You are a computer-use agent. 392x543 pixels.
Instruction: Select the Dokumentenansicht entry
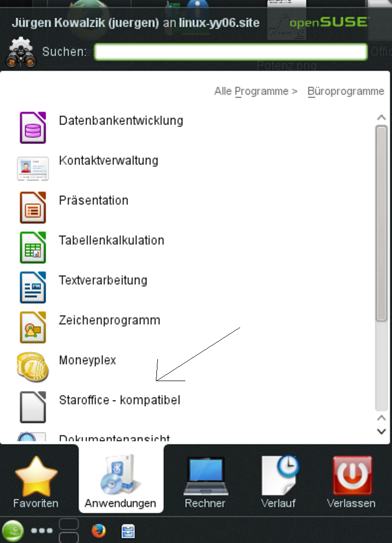pyautogui.click(x=114, y=438)
